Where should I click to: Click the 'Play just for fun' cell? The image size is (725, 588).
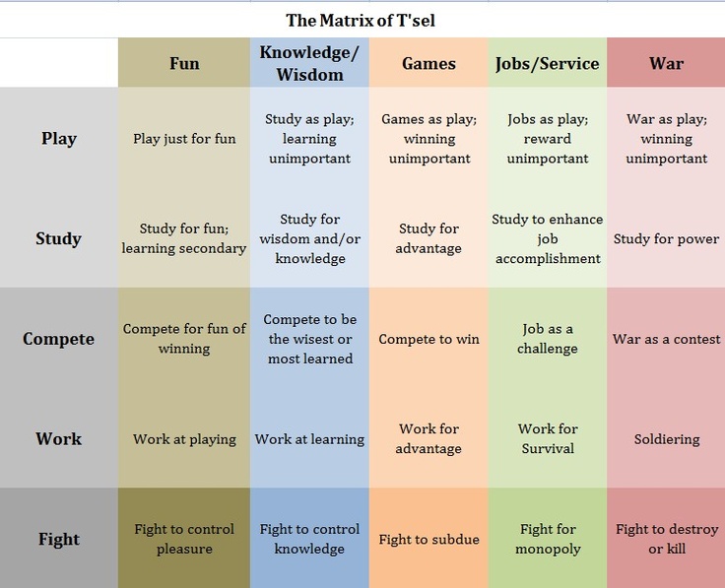click(x=184, y=138)
